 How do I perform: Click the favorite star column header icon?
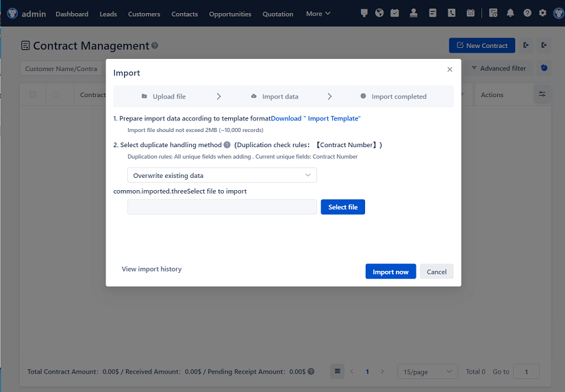56,94
